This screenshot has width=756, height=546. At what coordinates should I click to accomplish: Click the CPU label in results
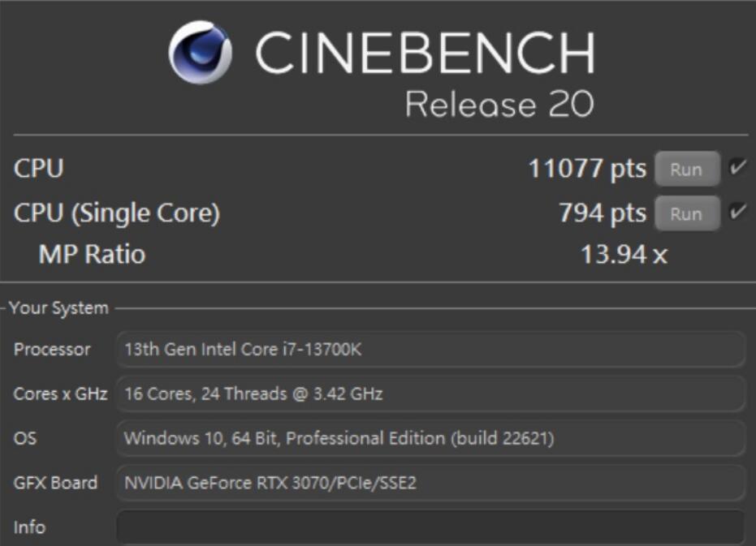coord(39,169)
